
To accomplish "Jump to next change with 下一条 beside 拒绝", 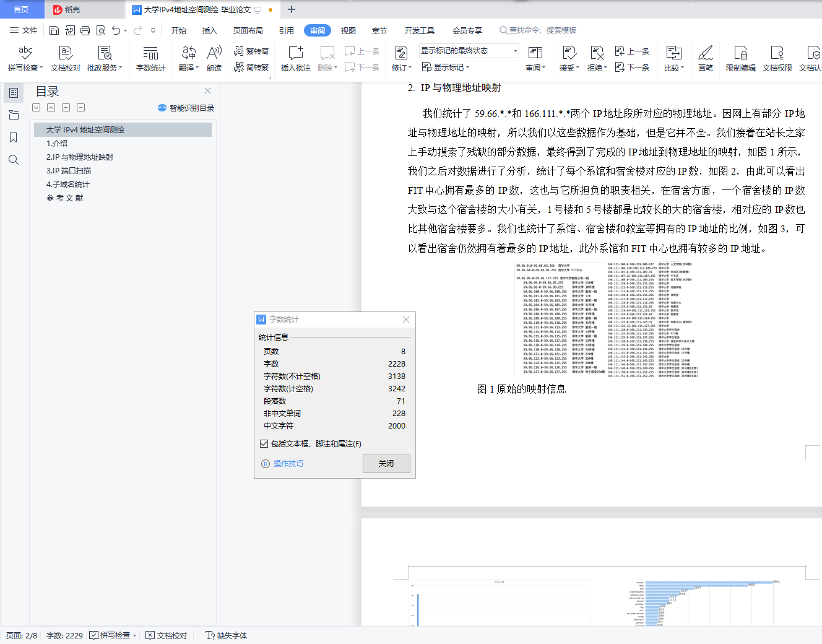I will (x=632, y=67).
